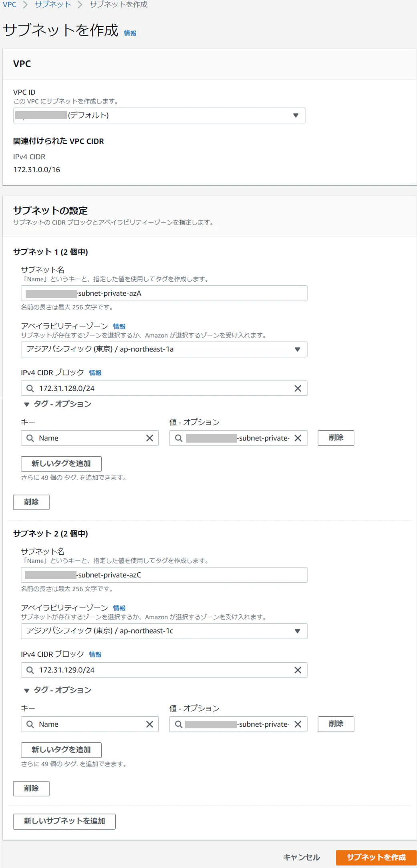Click subnet 1 Name tag key field

click(x=90, y=438)
